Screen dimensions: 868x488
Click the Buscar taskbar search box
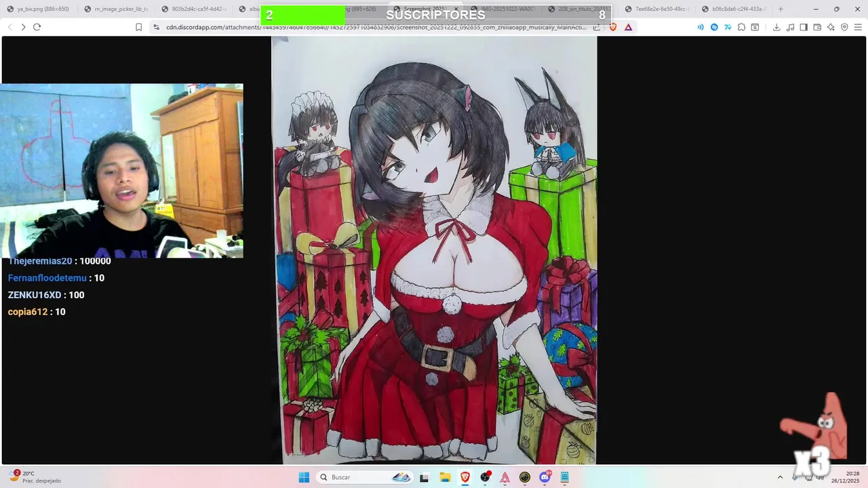tap(365, 477)
